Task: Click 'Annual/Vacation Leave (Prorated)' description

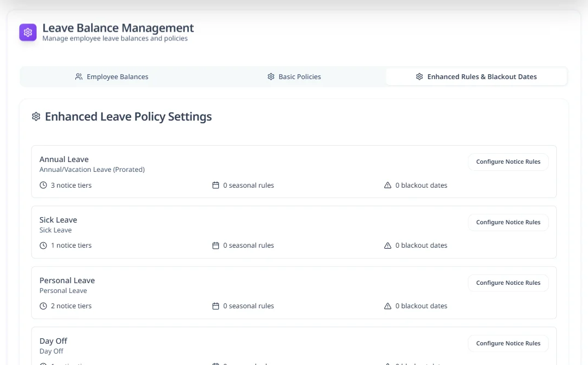Action: coord(92,169)
